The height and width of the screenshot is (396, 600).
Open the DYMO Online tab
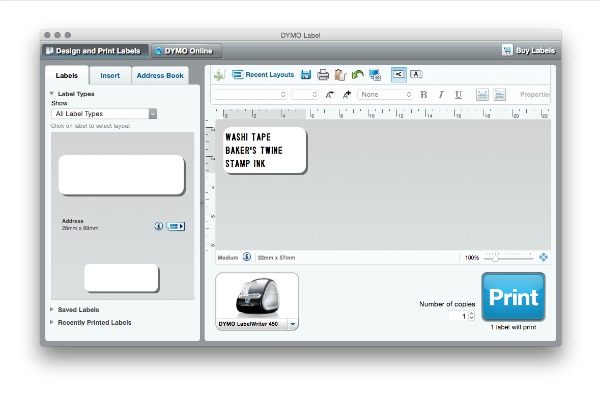click(186, 51)
